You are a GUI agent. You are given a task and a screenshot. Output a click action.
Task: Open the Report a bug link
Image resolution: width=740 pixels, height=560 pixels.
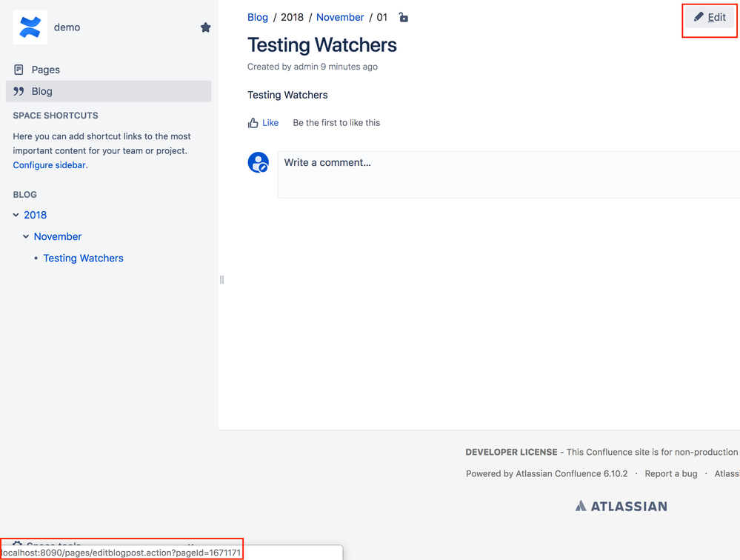click(x=671, y=473)
